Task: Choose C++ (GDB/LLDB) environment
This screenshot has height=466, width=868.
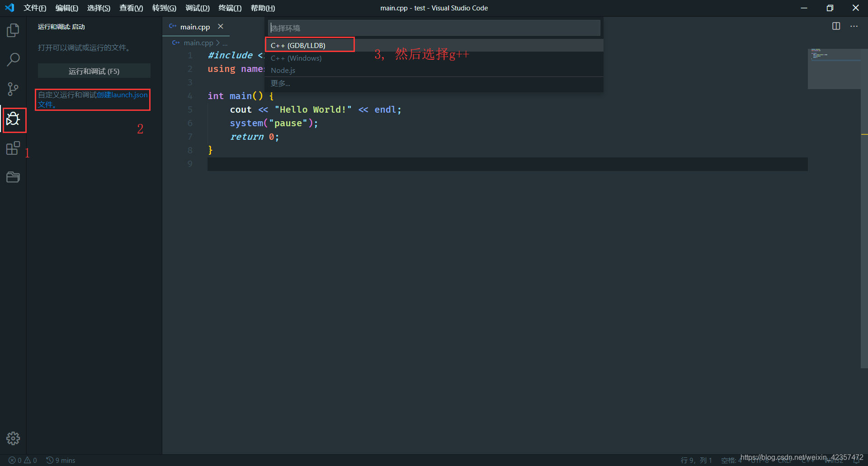Action: tap(434, 45)
